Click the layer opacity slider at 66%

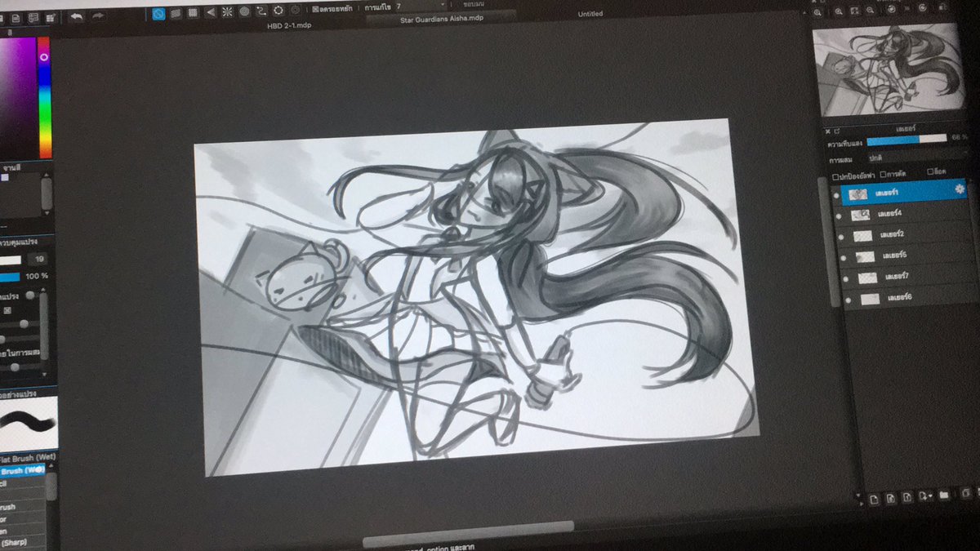tap(907, 140)
